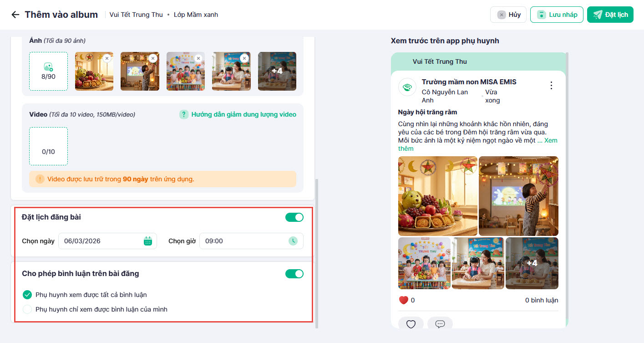Viewport: 644px width, 343px height.
Task: Select Phụ huynh chỉ xem được bình luận của mình
Action: point(27,309)
